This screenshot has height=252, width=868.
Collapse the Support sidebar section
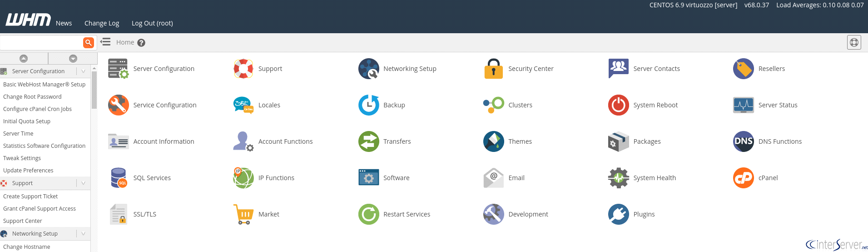click(83, 183)
